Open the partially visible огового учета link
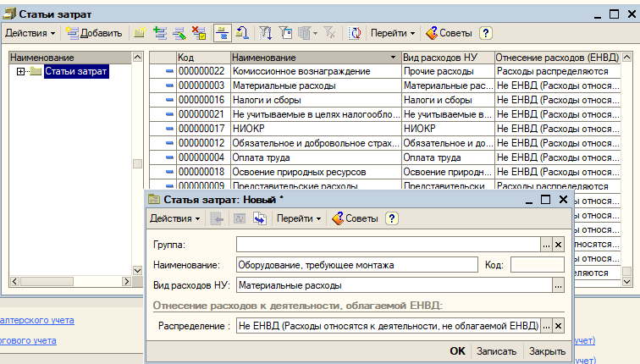640x364 pixels. (28, 340)
